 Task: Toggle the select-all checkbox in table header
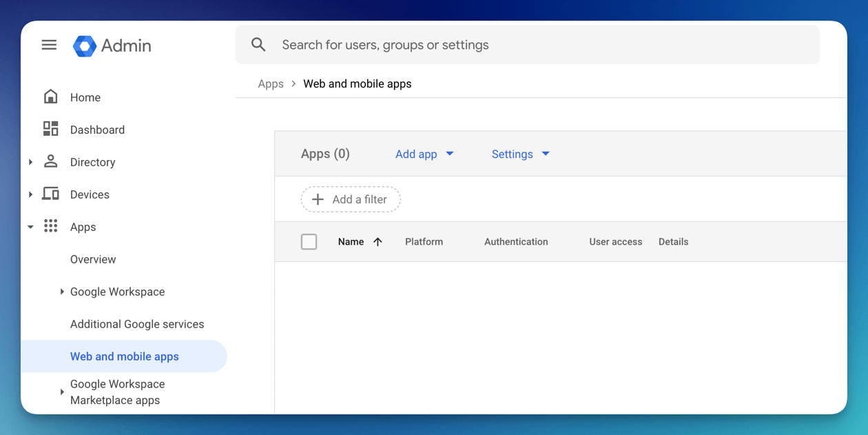[x=309, y=242]
